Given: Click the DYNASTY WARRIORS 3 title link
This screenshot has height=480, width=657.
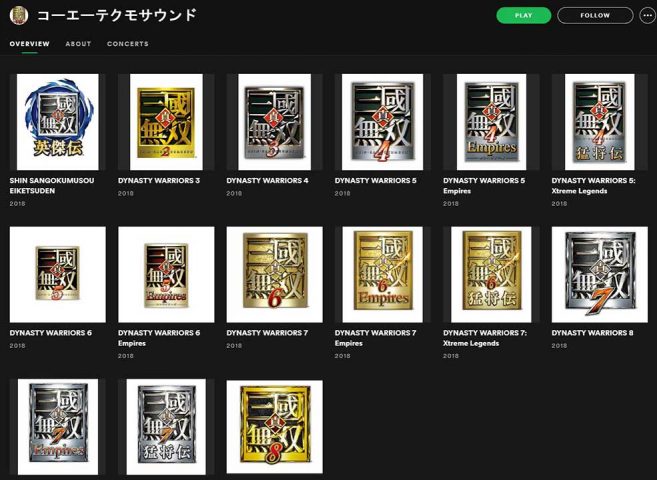Looking at the screenshot, I should [159, 181].
